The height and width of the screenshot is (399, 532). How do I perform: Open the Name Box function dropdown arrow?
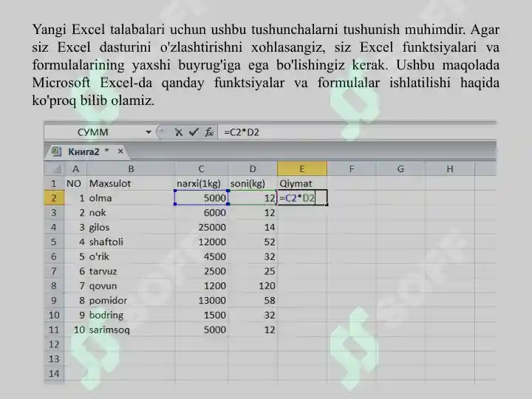[x=149, y=132]
